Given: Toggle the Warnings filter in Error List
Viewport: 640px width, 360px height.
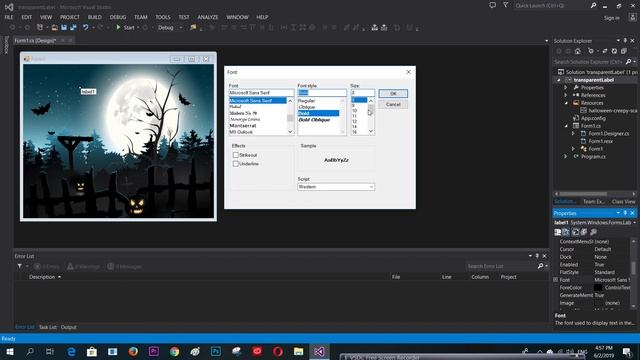Looking at the screenshot, I should click(84, 267).
